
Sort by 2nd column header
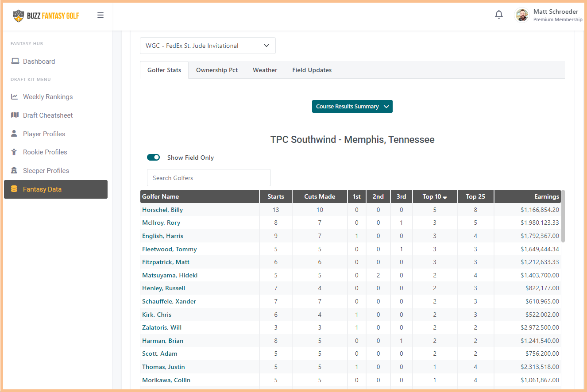[378, 196]
